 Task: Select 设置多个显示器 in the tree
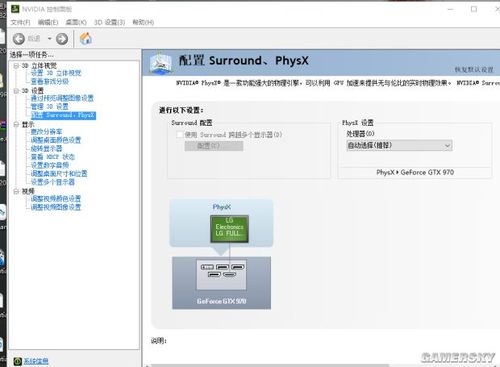point(53,182)
